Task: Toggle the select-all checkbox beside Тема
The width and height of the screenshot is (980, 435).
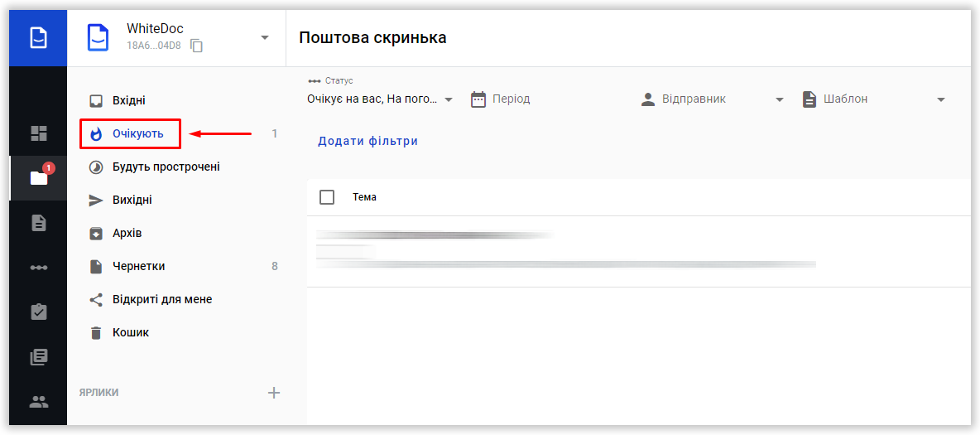Action: point(327,197)
